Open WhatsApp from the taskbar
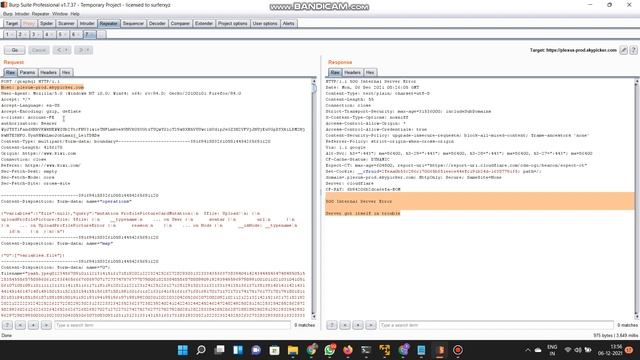This screenshot has width=640, height=360. (x=330, y=350)
